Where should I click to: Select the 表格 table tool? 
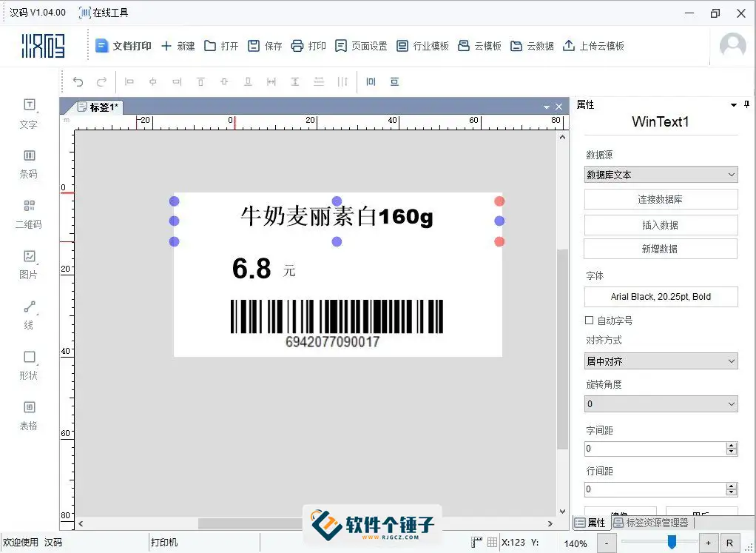click(x=29, y=415)
